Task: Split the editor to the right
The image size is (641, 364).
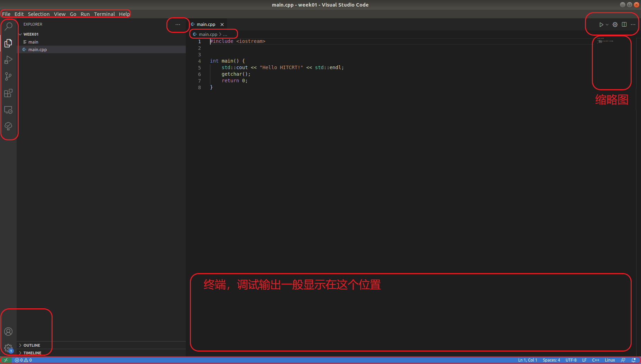Action: click(624, 25)
